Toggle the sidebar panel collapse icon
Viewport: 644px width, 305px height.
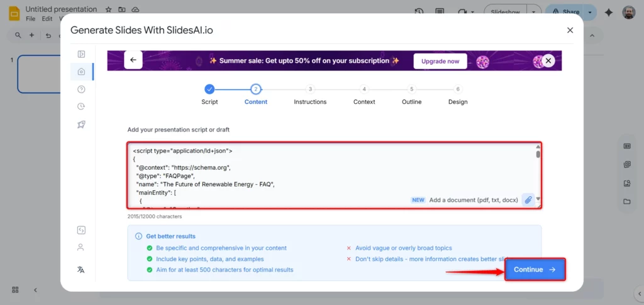pyautogui.click(x=81, y=54)
